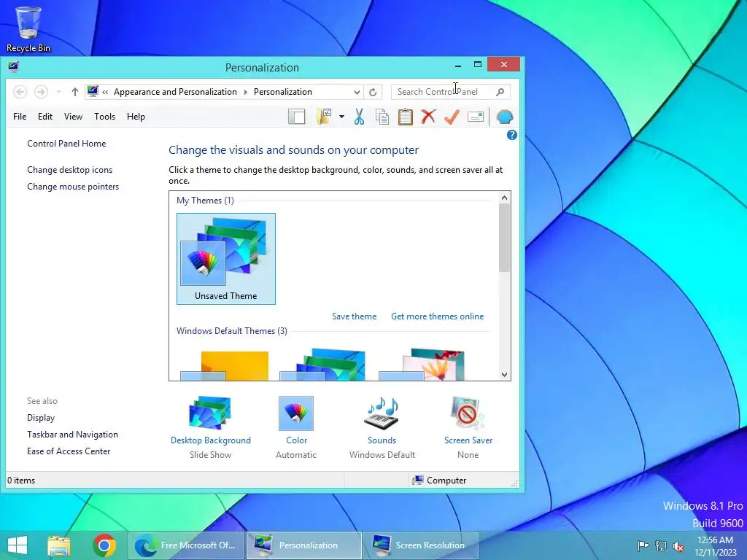The image size is (747, 560).
Task: Click Personalization window title bar icon
Action: pyautogui.click(x=13, y=66)
